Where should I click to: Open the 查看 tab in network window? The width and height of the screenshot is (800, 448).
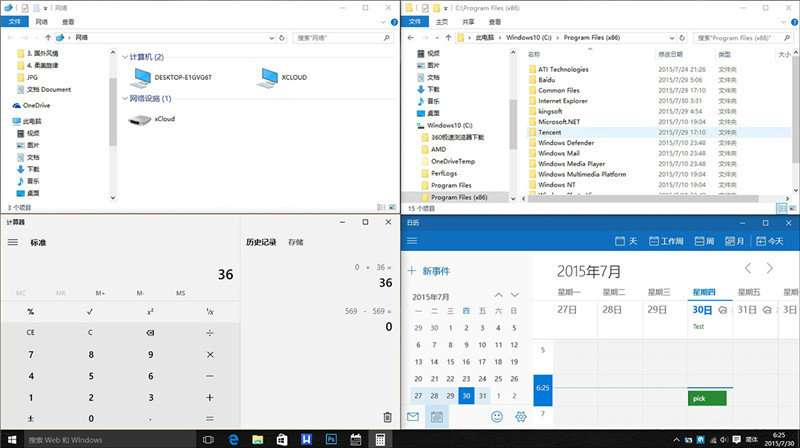[67, 20]
